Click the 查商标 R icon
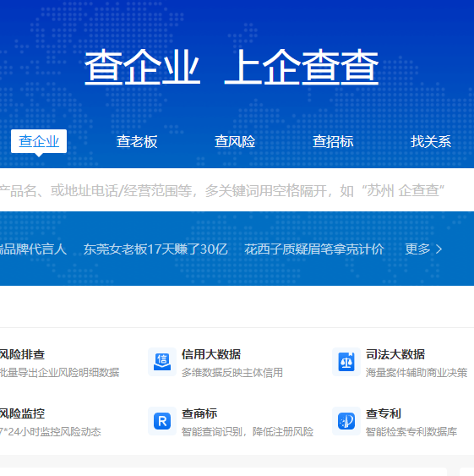474x476 pixels. (162, 421)
